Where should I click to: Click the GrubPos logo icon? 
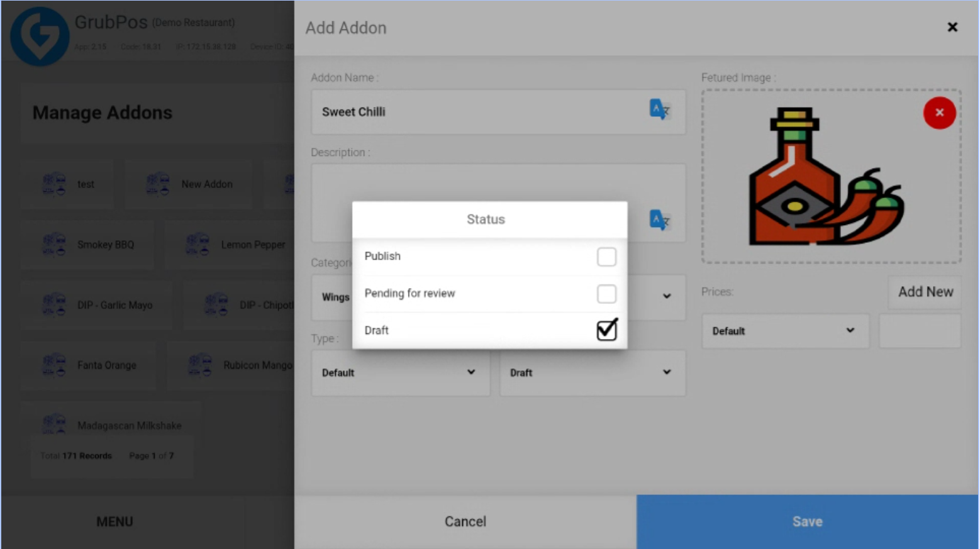point(40,36)
